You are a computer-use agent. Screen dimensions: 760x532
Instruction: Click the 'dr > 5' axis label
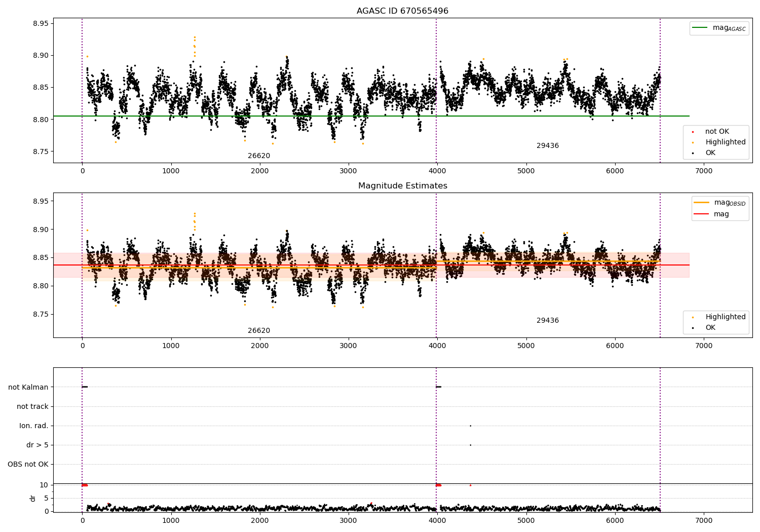(x=37, y=445)
